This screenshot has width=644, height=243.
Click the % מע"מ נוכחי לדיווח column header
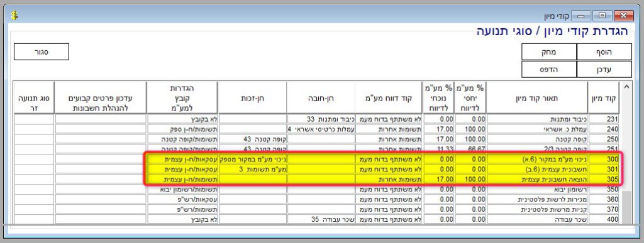pos(438,97)
